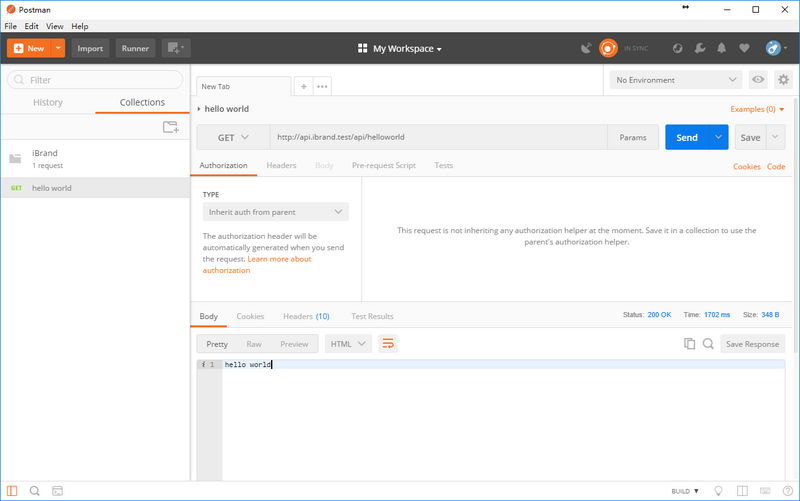Open settings wrench icon in header
Image resolution: width=800 pixels, height=501 pixels.
pos(700,48)
